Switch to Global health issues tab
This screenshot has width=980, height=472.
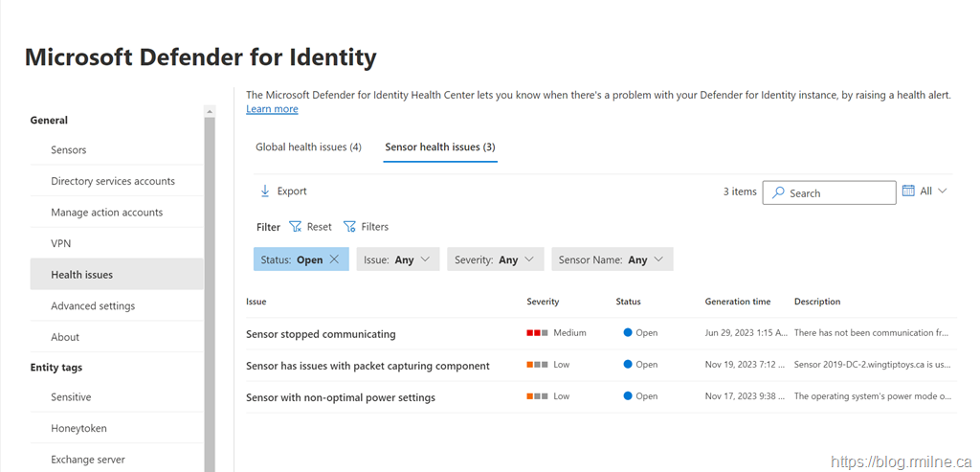click(308, 147)
